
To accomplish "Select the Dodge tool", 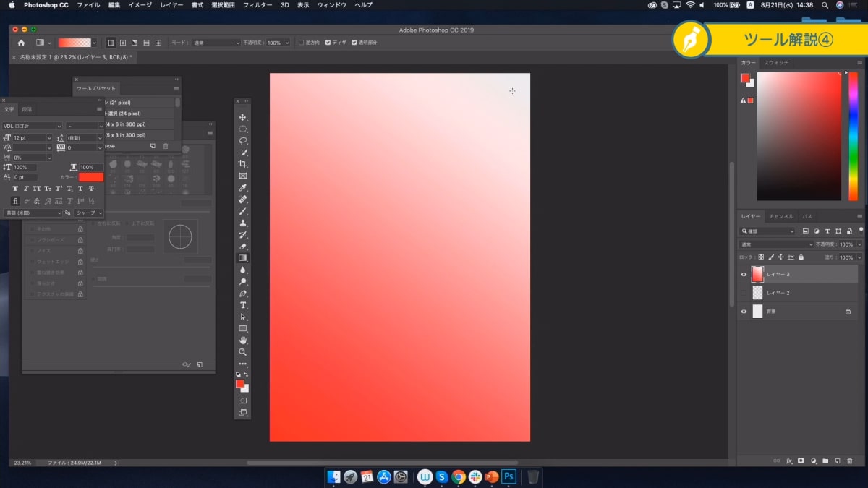I will pos(243,281).
